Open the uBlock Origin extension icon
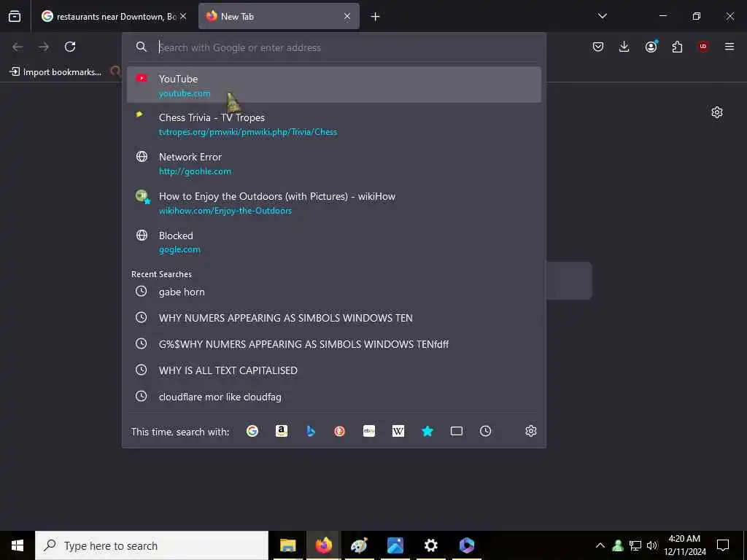The image size is (747, 560). point(703,47)
